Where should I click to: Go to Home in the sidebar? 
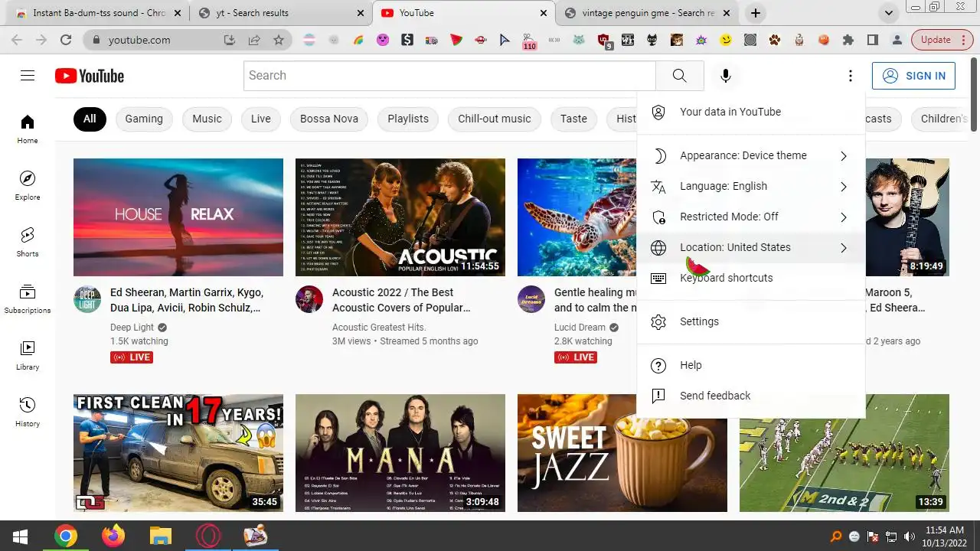28,129
